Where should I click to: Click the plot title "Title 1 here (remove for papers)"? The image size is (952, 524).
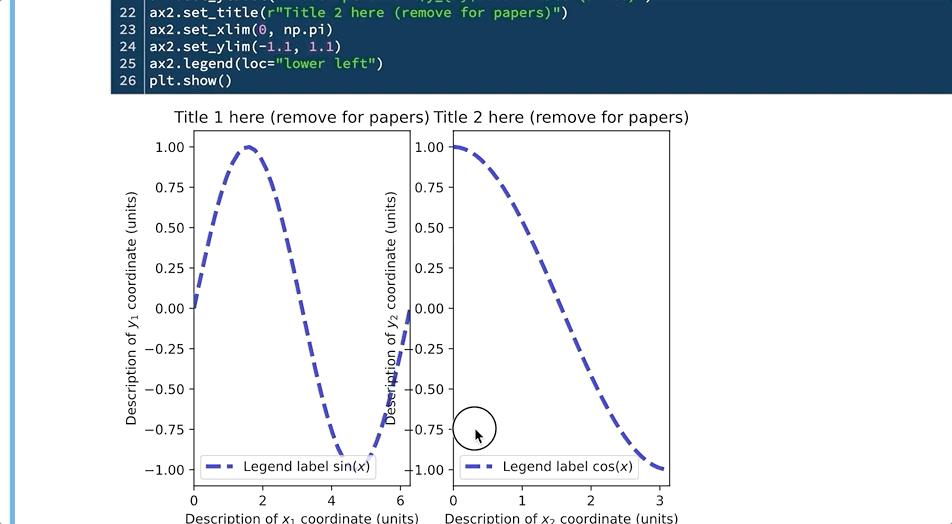point(302,117)
